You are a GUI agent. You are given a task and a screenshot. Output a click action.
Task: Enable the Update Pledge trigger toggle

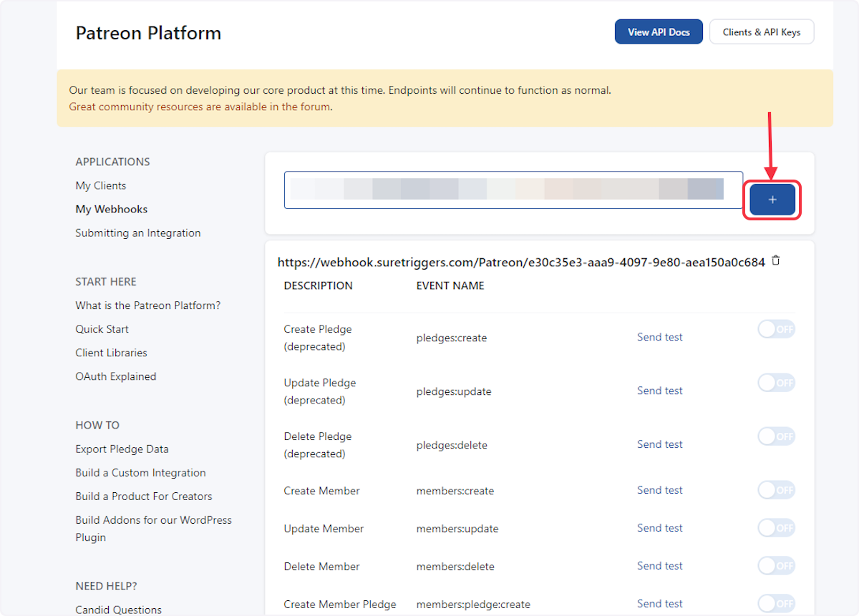click(776, 383)
